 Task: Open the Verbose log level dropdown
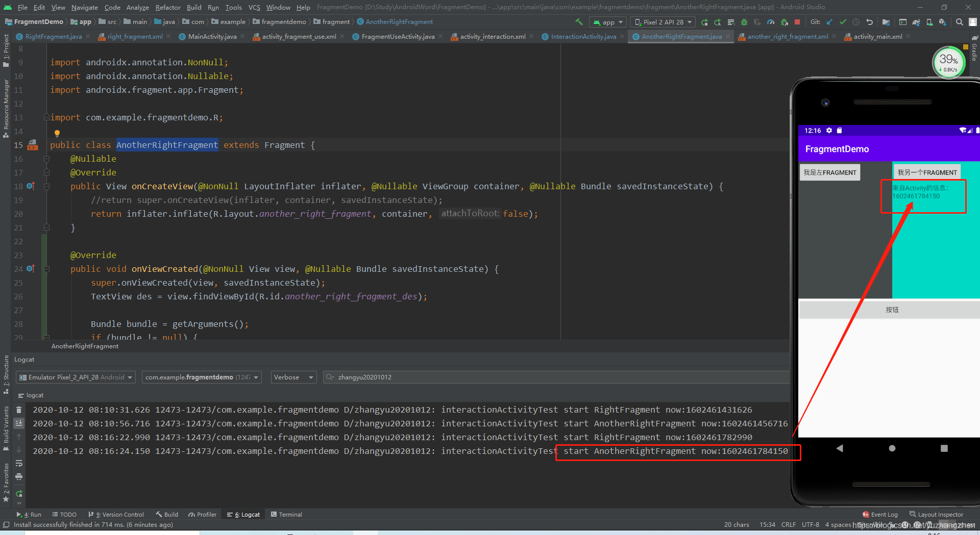coord(293,377)
